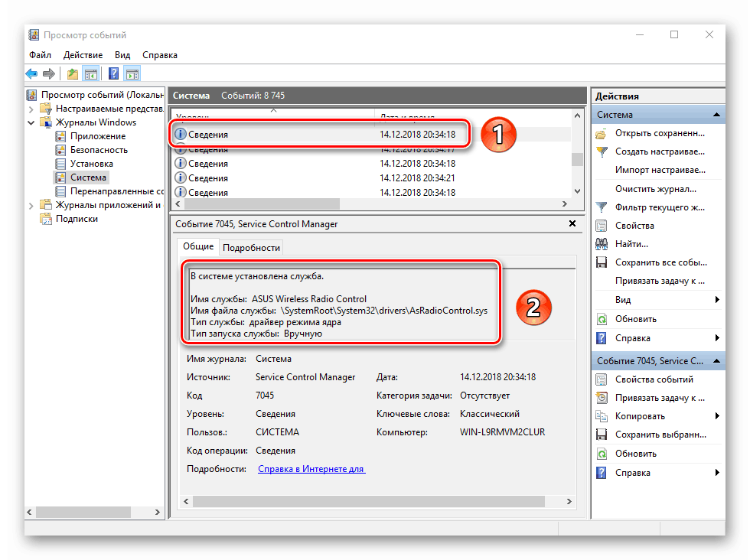Screen dimensions: 750x560
Task: Select Подписки node in tree
Action: 77,219
